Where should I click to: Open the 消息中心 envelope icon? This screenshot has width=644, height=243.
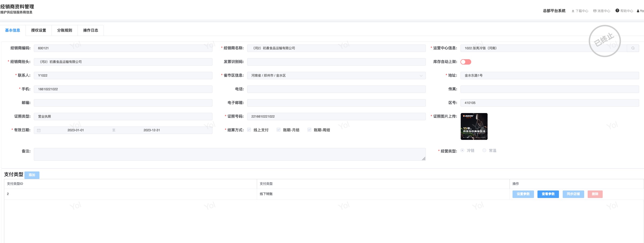point(595,11)
